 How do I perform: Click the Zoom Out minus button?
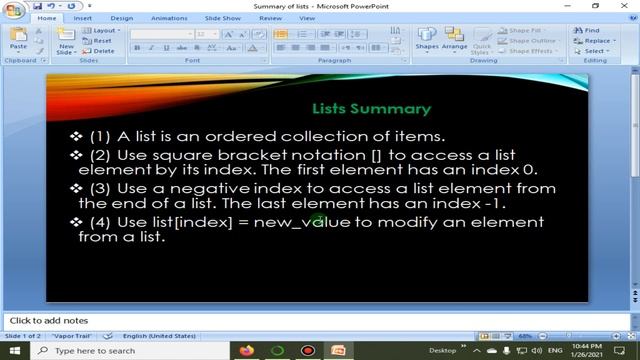(x=542, y=336)
